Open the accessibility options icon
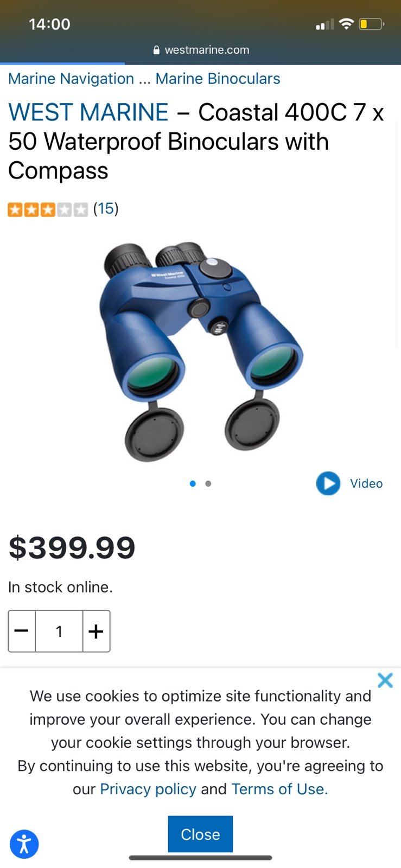 point(24,844)
